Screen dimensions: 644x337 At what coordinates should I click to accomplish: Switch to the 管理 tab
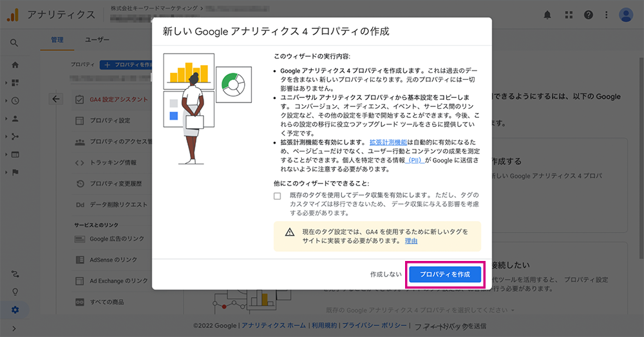pyautogui.click(x=57, y=40)
